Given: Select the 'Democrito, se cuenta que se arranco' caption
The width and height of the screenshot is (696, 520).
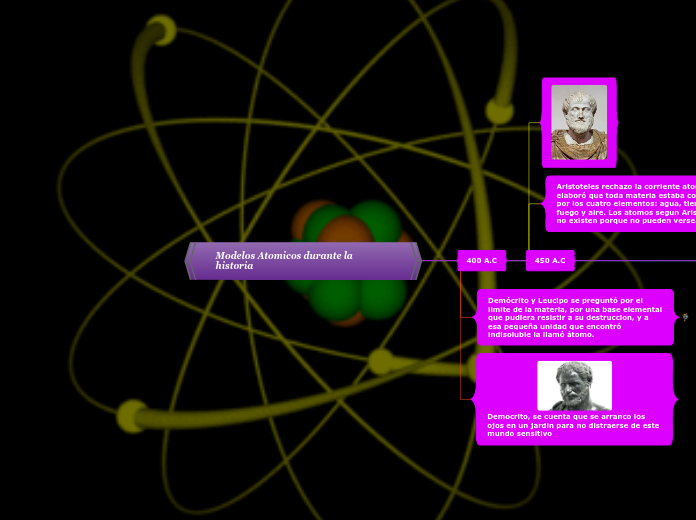Looking at the screenshot, I should (573, 425).
